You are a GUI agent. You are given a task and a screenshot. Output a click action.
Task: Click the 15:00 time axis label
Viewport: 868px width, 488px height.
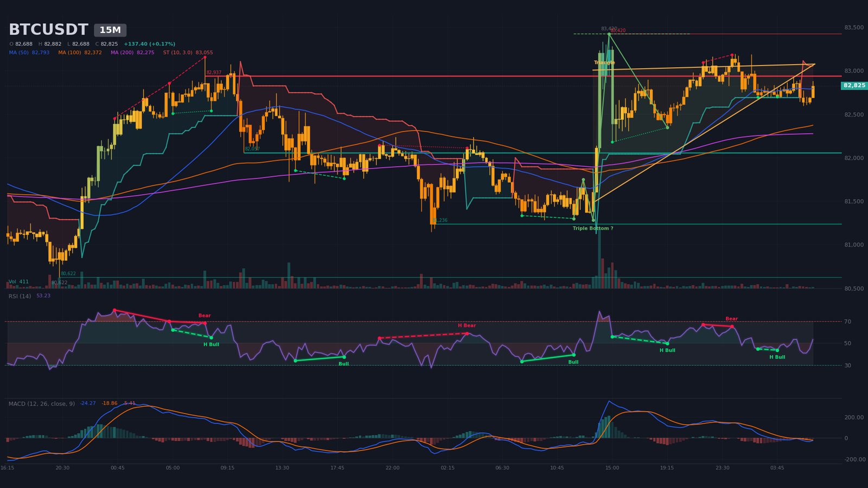coord(612,468)
